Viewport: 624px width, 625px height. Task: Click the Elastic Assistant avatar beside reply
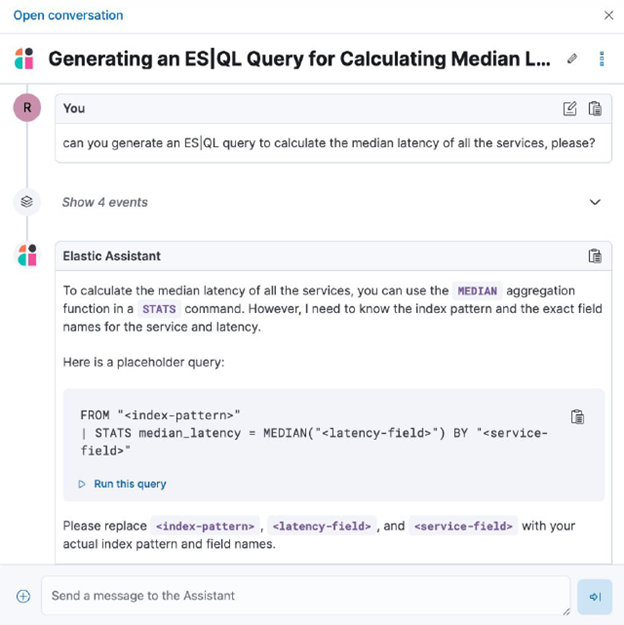tap(28, 255)
